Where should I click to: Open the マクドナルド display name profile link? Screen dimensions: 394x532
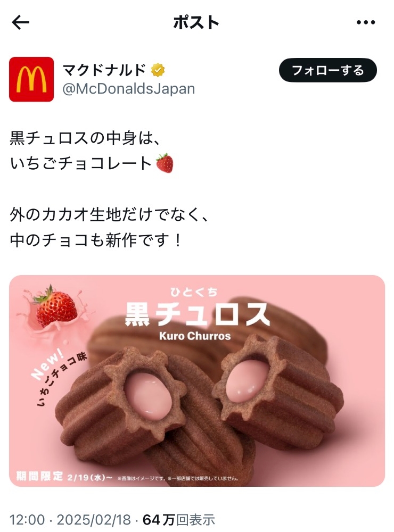tap(104, 70)
